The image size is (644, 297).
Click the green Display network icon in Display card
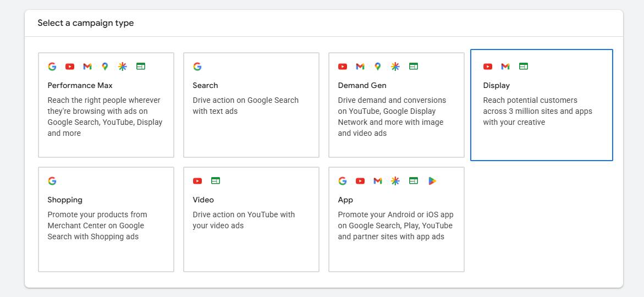coord(524,66)
